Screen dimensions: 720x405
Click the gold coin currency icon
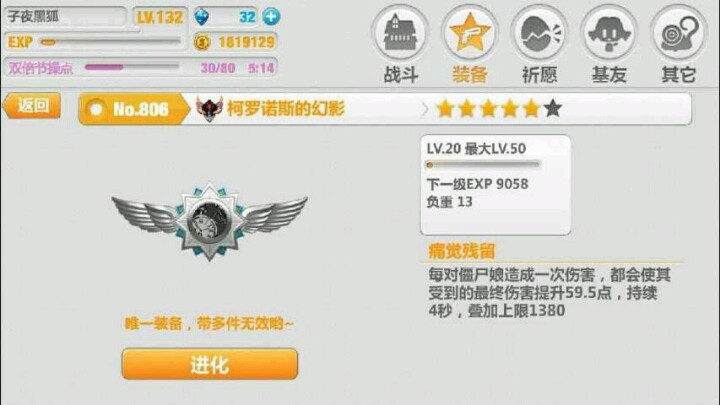click(x=202, y=43)
